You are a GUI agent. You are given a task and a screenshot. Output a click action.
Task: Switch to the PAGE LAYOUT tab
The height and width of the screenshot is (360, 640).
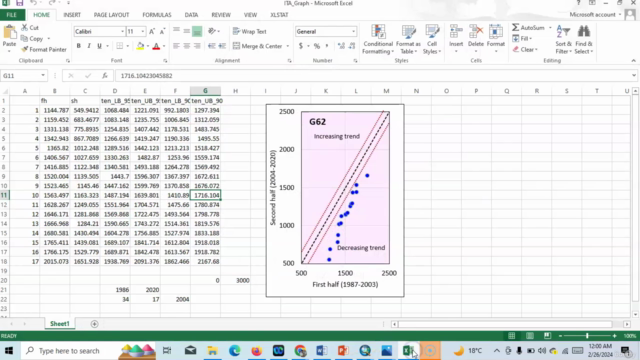(x=111, y=15)
